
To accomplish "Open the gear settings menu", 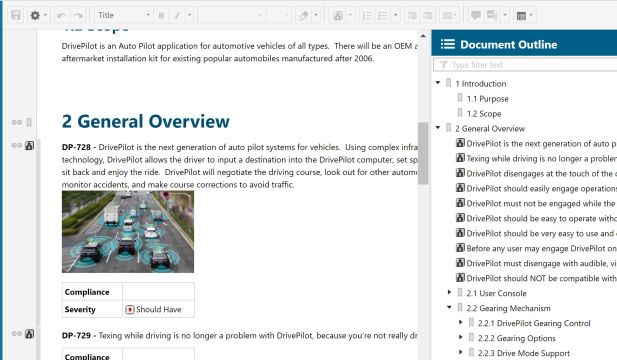I will pos(35,15).
